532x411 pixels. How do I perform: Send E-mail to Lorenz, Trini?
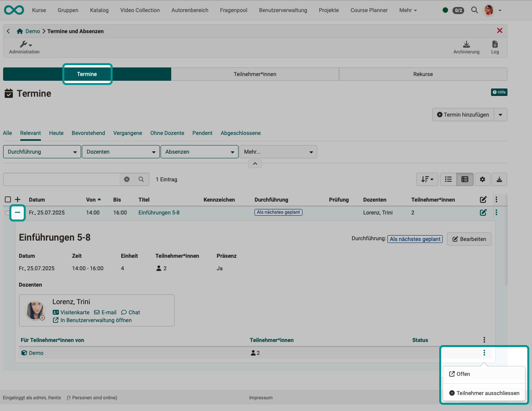coord(105,312)
